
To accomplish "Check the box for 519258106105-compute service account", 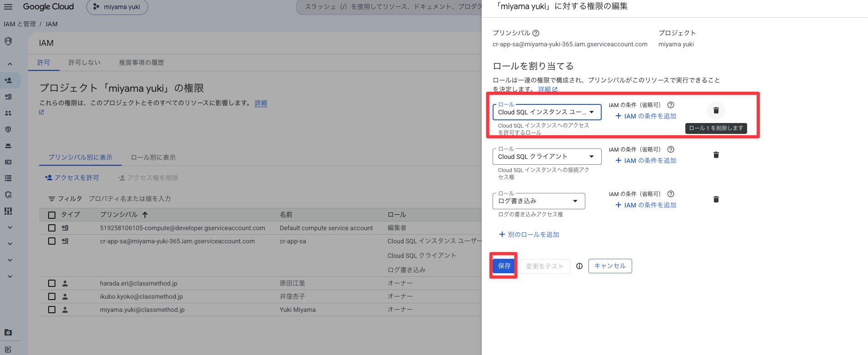I will pos(52,228).
